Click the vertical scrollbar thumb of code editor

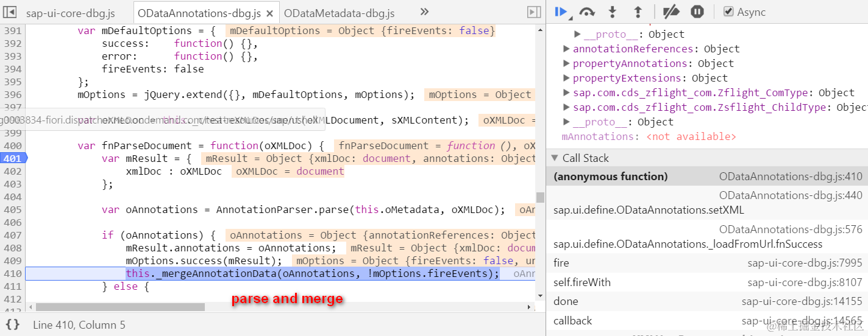pyautogui.click(x=540, y=197)
